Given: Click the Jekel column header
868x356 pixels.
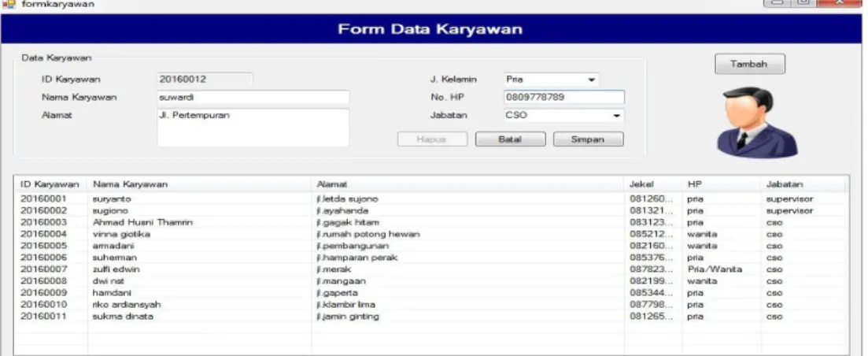Looking at the screenshot, I should coord(652,184).
